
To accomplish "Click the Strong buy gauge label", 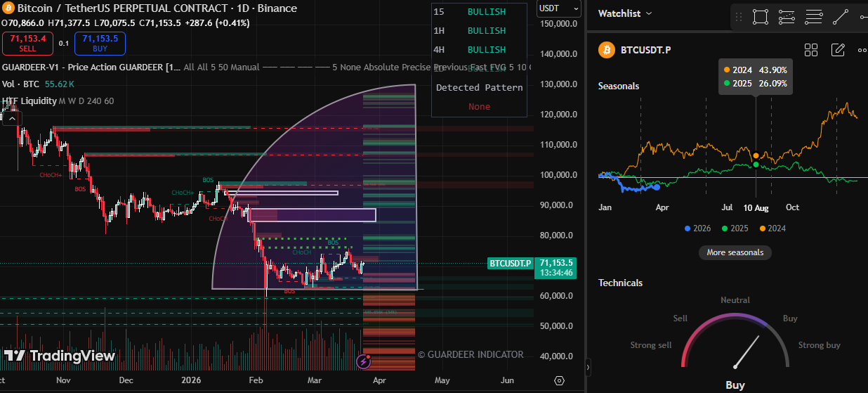I will [x=820, y=345].
